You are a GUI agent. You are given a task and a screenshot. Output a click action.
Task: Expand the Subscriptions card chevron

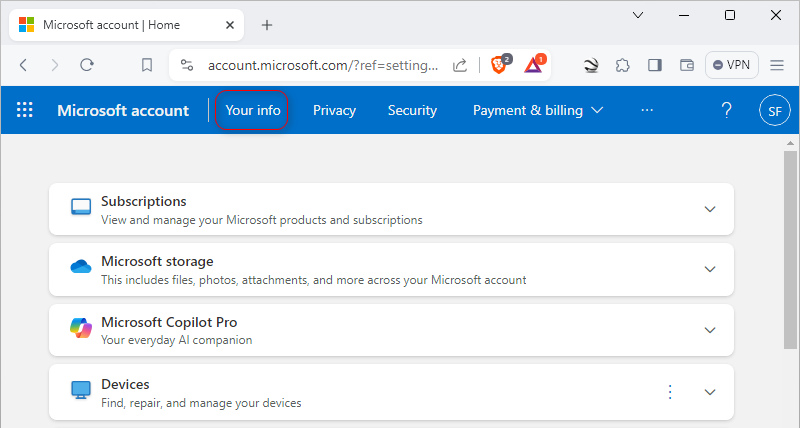[x=710, y=209]
